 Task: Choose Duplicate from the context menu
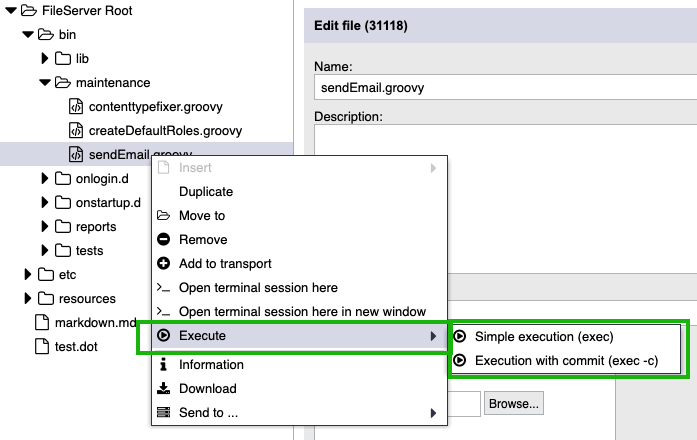click(x=206, y=192)
